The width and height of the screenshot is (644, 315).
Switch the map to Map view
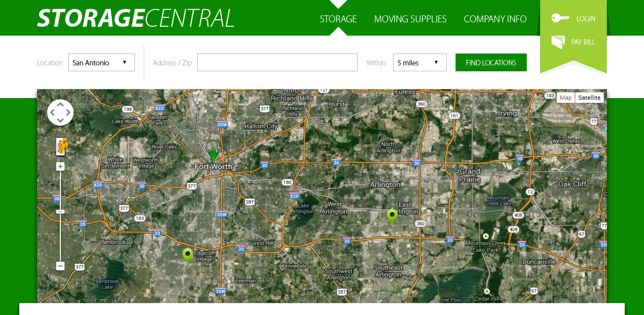click(565, 98)
